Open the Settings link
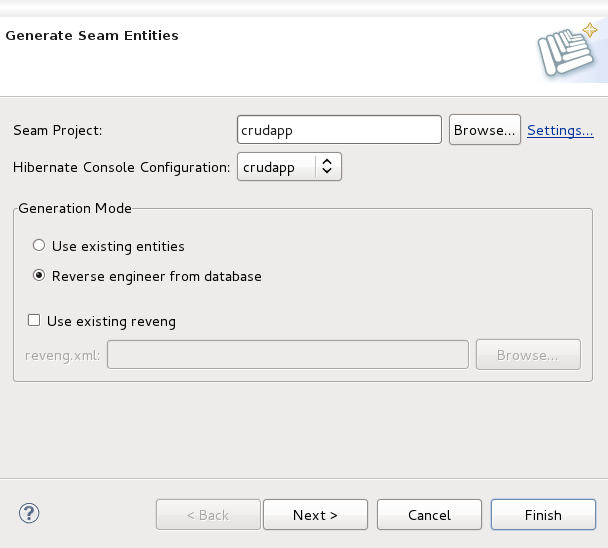The width and height of the screenshot is (608, 548). tap(560, 130)
